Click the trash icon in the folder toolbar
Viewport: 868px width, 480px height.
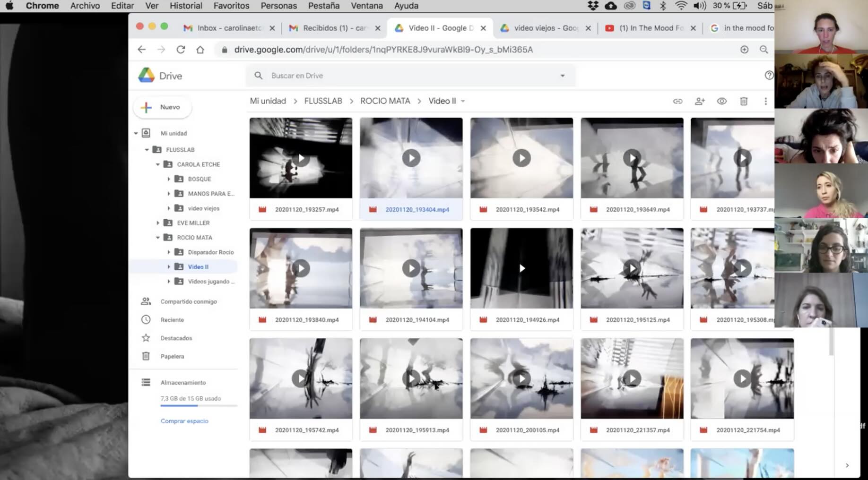pos(744,101)
